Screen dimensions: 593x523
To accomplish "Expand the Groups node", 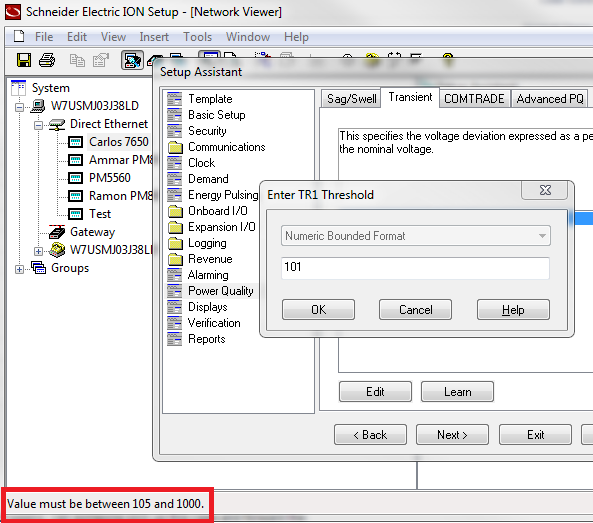I will (x=19, y=269).
